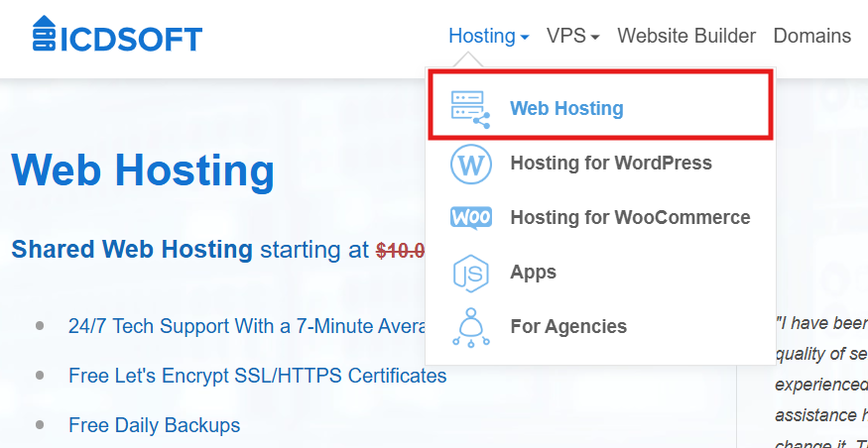Click the Web Hosting server share icon
The width and height of the screenshot is (868, 448).
click(x=470, y=109)
